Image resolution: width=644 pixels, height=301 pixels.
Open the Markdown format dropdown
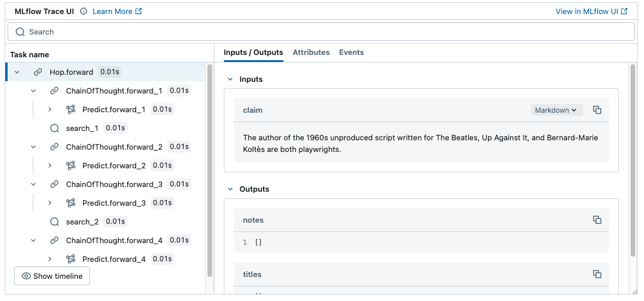556,110
